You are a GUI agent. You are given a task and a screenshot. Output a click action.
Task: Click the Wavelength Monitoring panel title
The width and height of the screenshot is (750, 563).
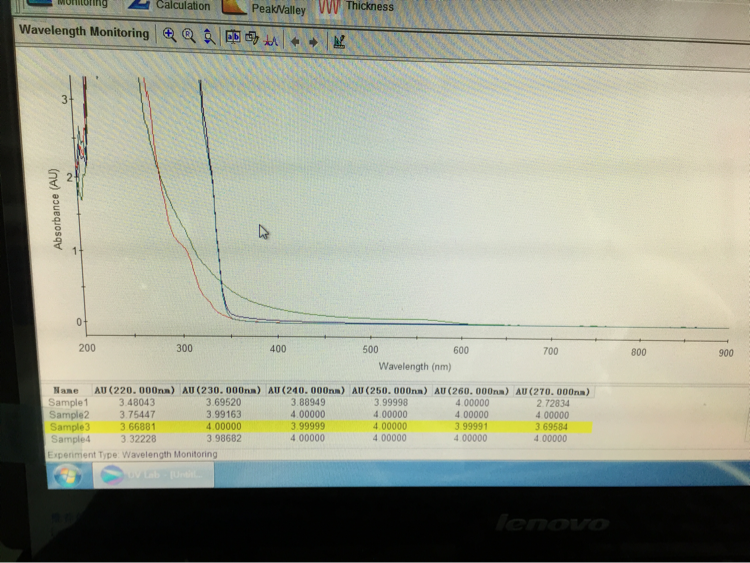[84, 32]
